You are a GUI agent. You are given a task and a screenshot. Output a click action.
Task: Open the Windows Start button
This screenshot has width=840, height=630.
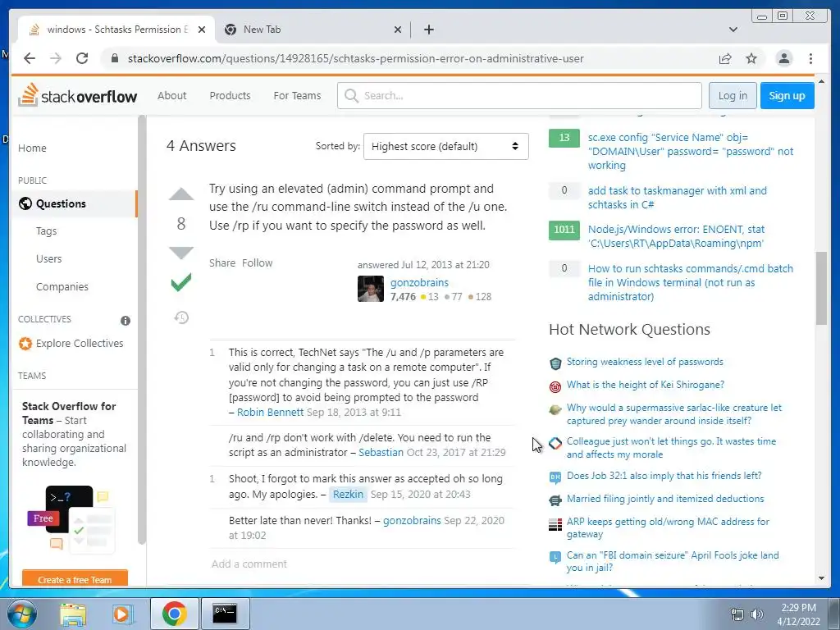point(22,614)
